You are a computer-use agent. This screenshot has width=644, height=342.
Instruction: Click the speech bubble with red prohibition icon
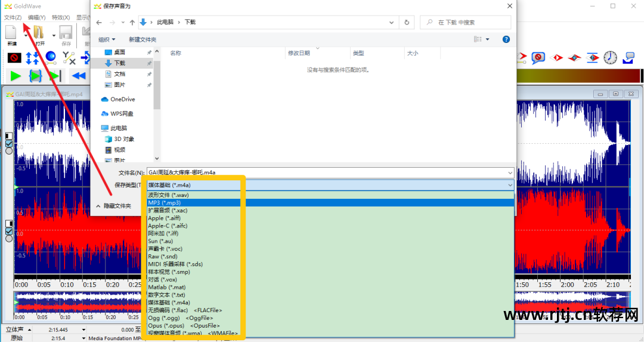(x=538, y=57)
